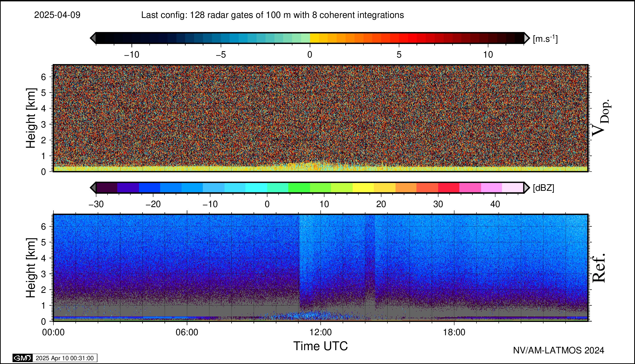
Task: Click the radar gates config title text
Action: (272, 15)
